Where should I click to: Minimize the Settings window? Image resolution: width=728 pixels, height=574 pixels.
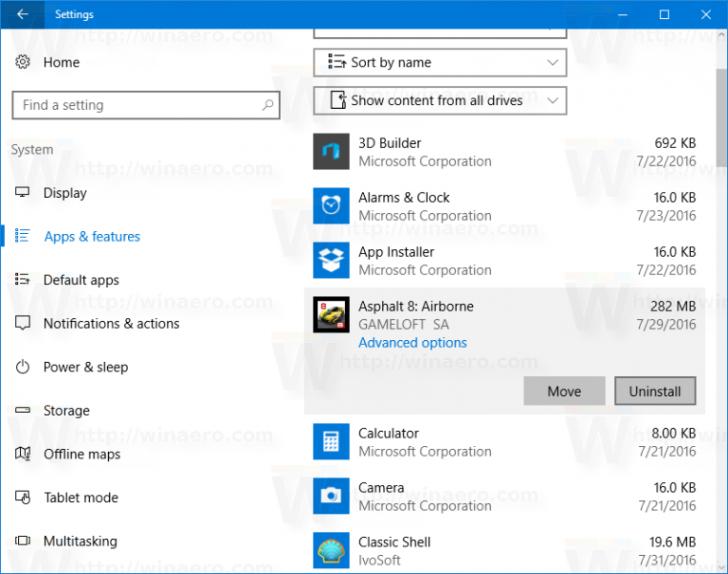click(623, 14)
